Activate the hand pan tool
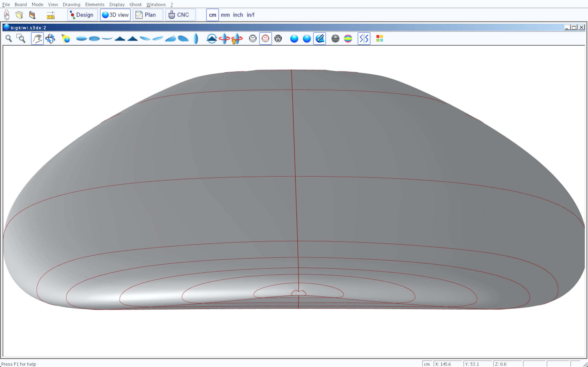Viewport: 588px width, 367px height. [x=37, y=39]
